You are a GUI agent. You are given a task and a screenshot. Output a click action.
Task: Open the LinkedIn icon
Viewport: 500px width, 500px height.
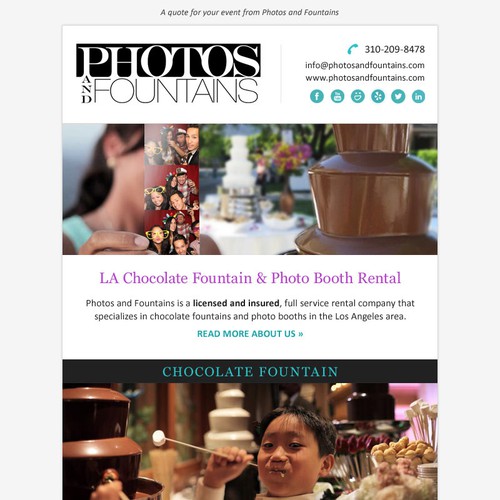pos(418,96)
